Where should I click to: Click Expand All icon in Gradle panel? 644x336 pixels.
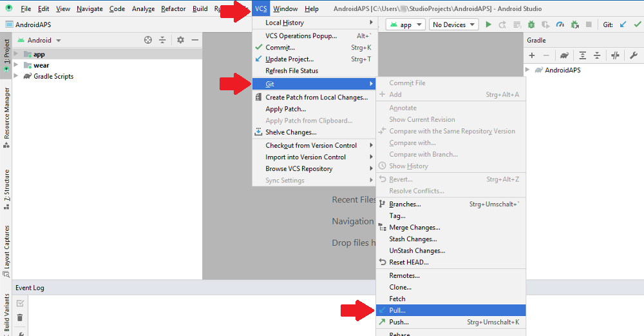(582, 55)
